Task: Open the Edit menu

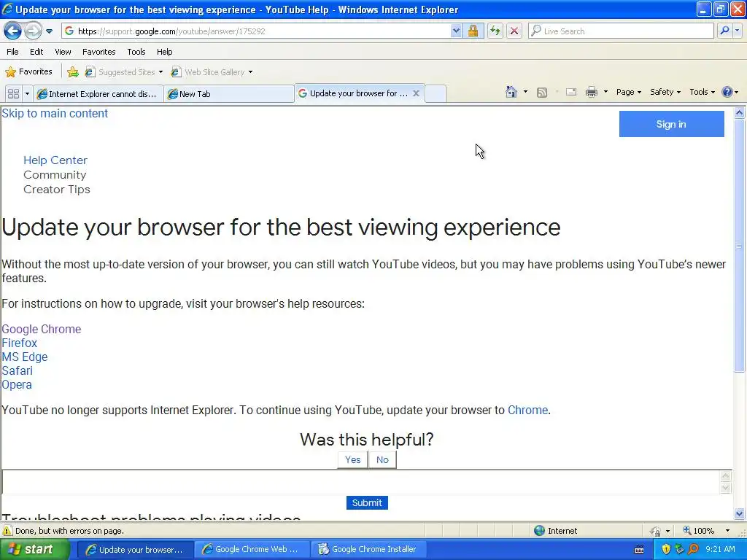Action: point(36,52)
